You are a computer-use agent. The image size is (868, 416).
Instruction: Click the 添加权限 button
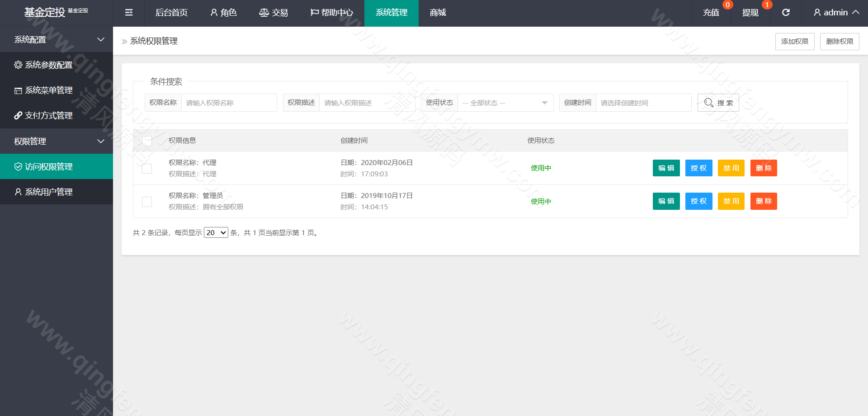pos(794,41)
